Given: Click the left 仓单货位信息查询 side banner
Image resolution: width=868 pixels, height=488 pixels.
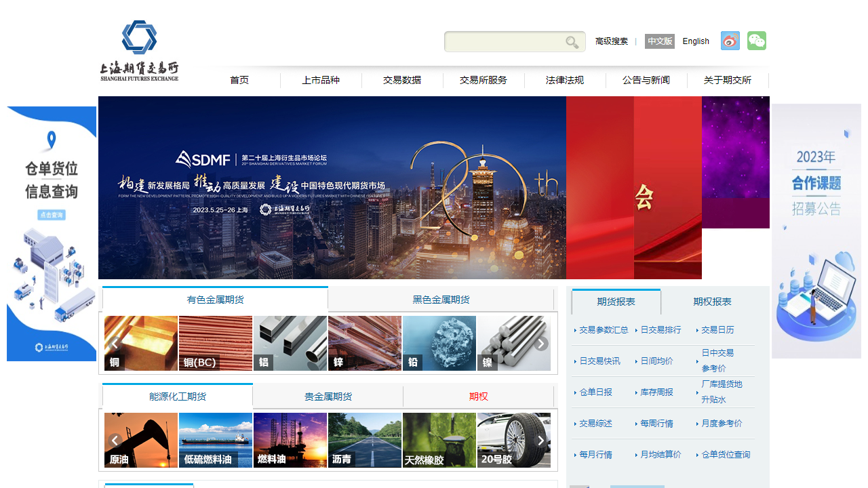Looking at the screenshot, I should 52,234.
